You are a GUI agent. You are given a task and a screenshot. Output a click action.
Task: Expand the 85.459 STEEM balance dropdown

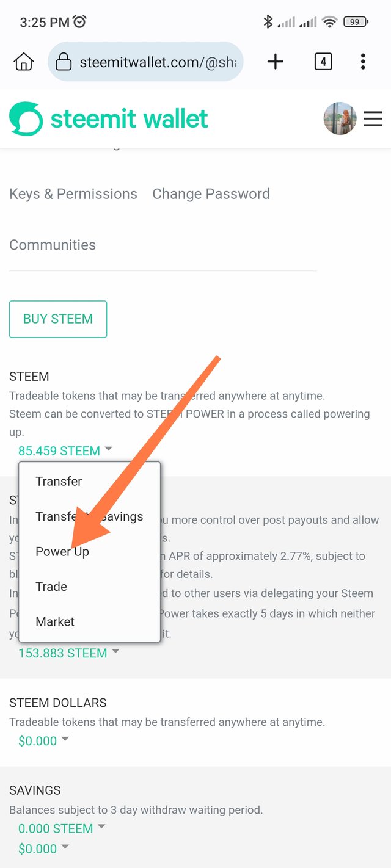pos(65,451)
